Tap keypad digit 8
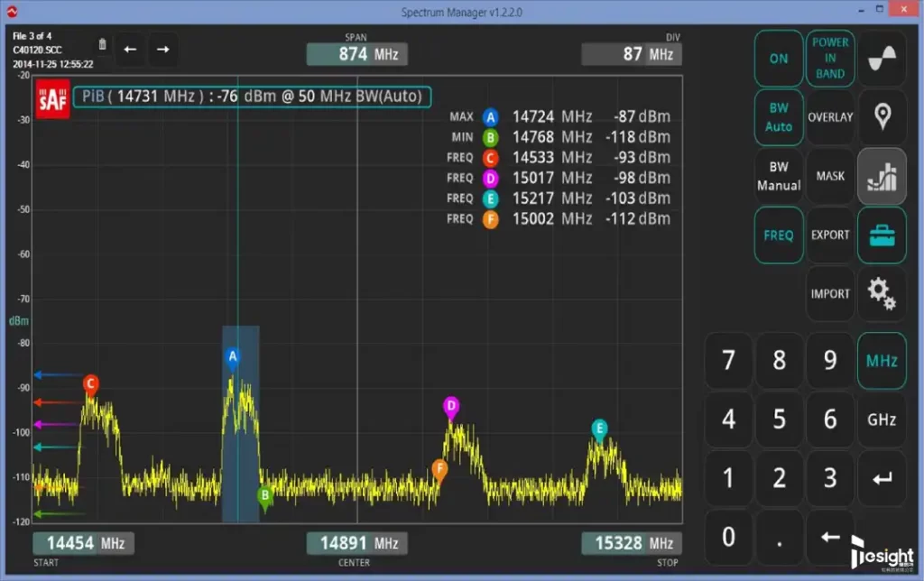The height and width of the screenshot is (581, 924). point(779,361)
